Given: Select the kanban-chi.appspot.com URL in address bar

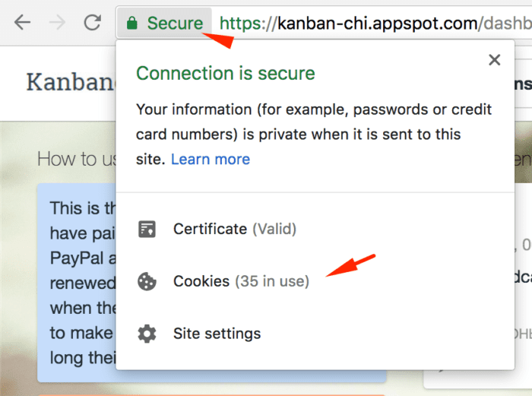Looking at the screenshot, I should (x=375, y=23).
